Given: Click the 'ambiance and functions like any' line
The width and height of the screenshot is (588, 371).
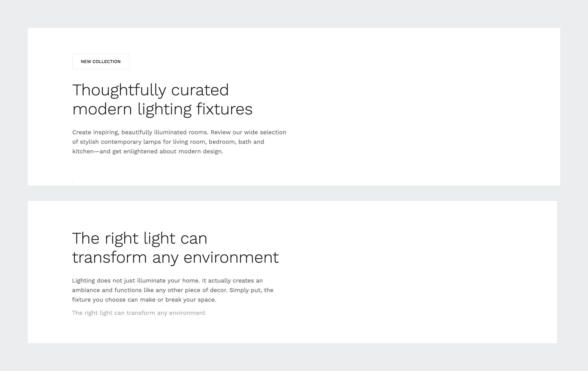Looking at the screenshot, I should pyautogui.click(x=173, y=290).
